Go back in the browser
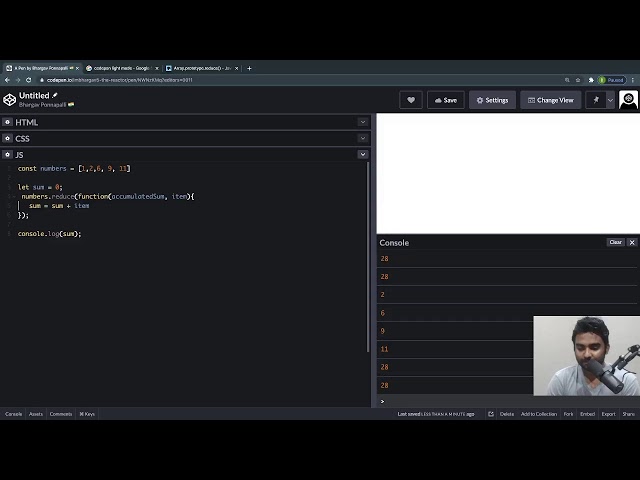The image size is (640, 480). [x=7, y=80]
